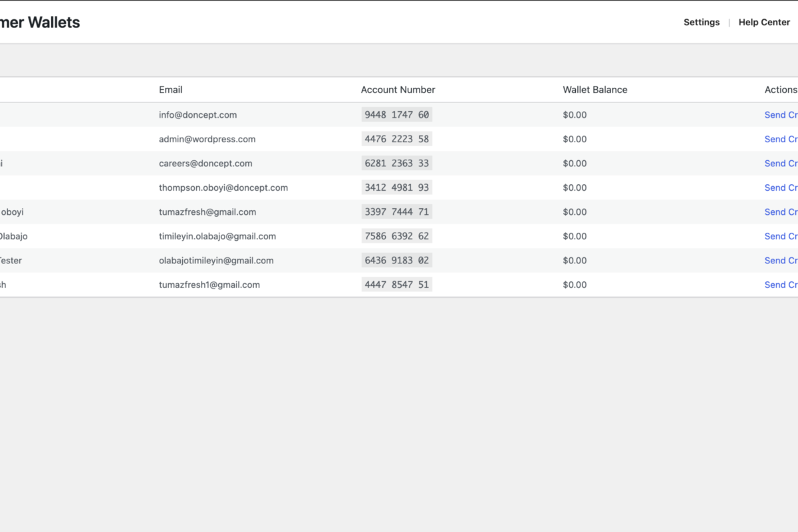
Task: Select account number 6281 2363 33
Action: coord(397,163)
